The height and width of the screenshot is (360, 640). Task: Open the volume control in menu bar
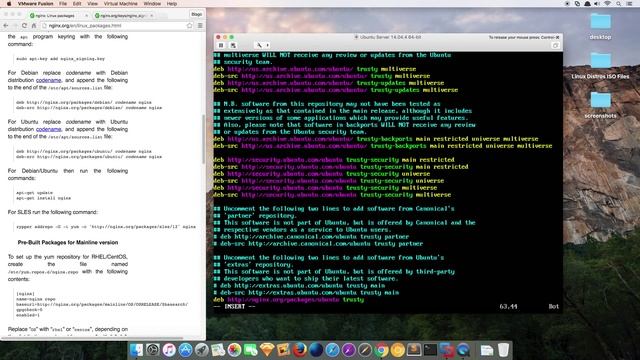coord(597,4)
